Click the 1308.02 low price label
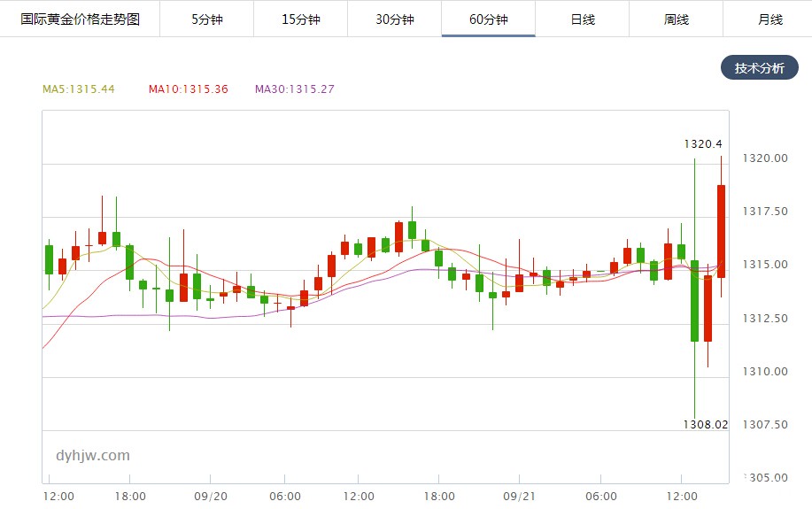This screenshot has width=812, height=509. (x=706, y=425)
